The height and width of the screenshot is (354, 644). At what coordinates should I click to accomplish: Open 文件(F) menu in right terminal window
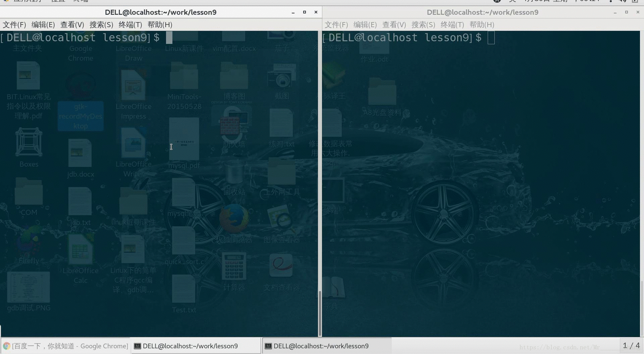[x=336, y=25]
